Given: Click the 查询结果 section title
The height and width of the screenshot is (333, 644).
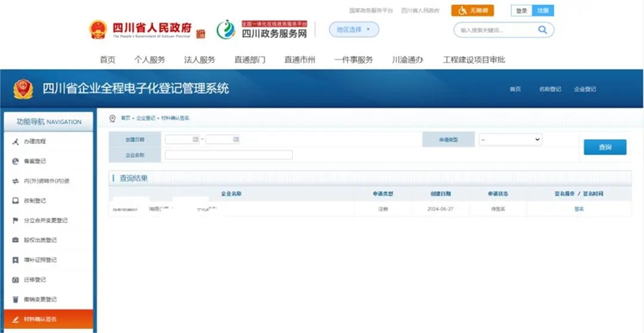Looking at the screenshot, I should pyautogui.click(x=134, y=179).
